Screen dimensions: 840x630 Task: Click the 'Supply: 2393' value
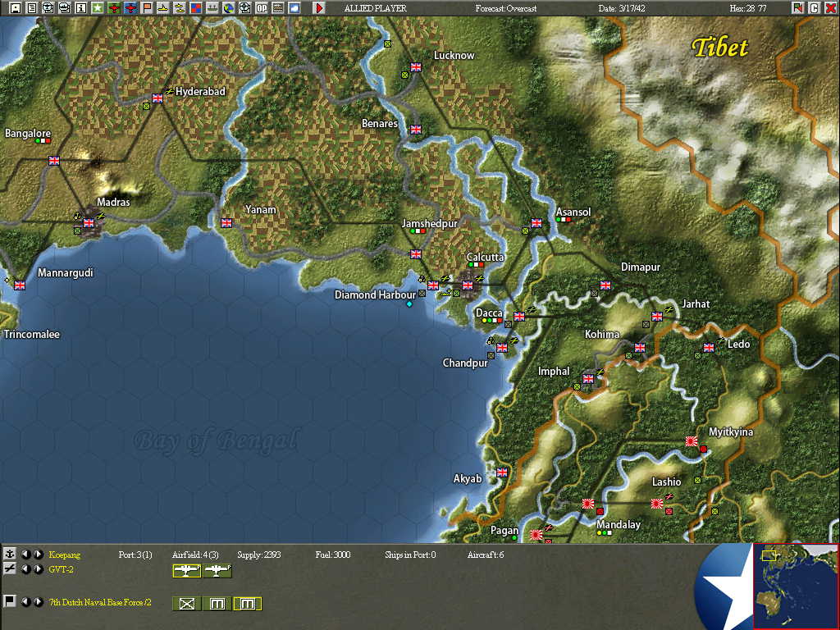coord(258,555)
